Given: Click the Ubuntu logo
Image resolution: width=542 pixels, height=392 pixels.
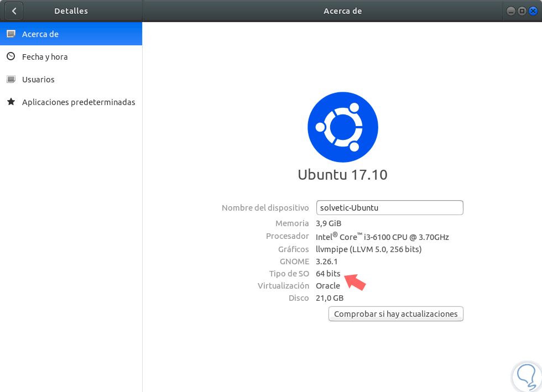Looking at the screenshot, I should tap(342, 127).
